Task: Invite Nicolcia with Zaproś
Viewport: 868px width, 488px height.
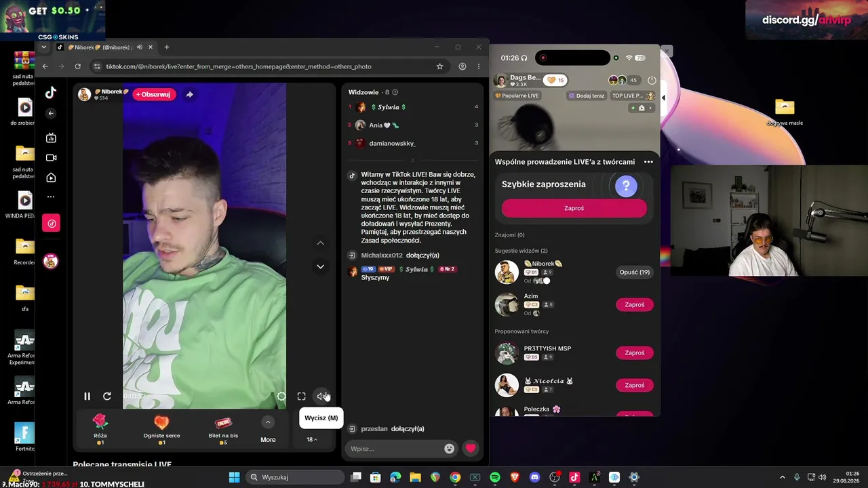Action: tap(635, 386)
